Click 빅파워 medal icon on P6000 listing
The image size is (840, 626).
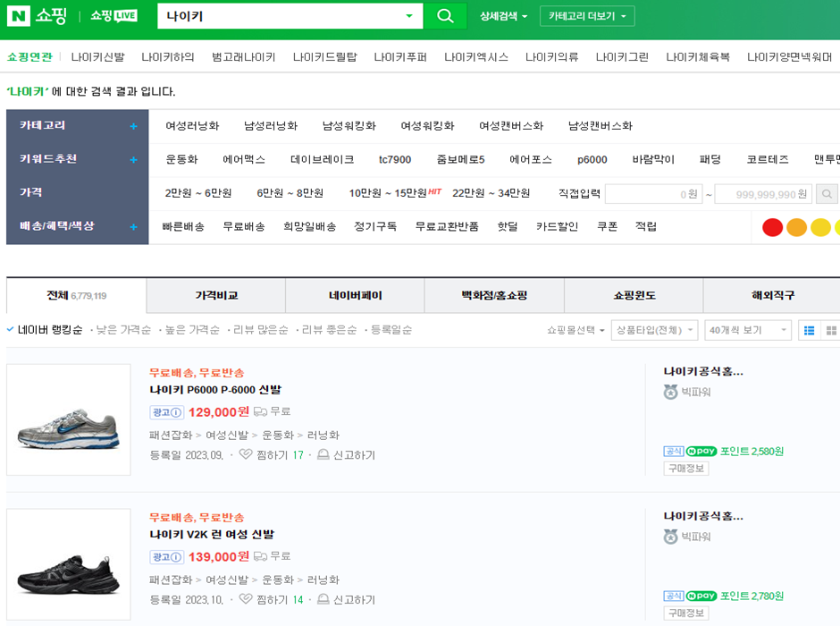point(671,392)
